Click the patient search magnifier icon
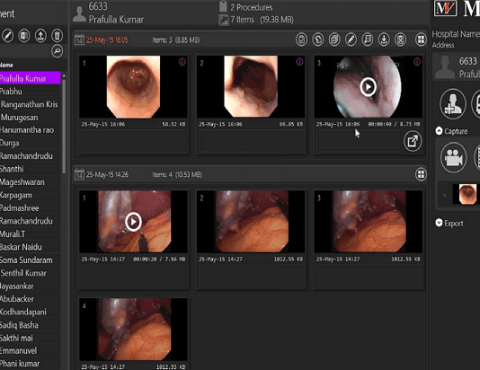The image size is (480, 370). (x=57, y=51)
